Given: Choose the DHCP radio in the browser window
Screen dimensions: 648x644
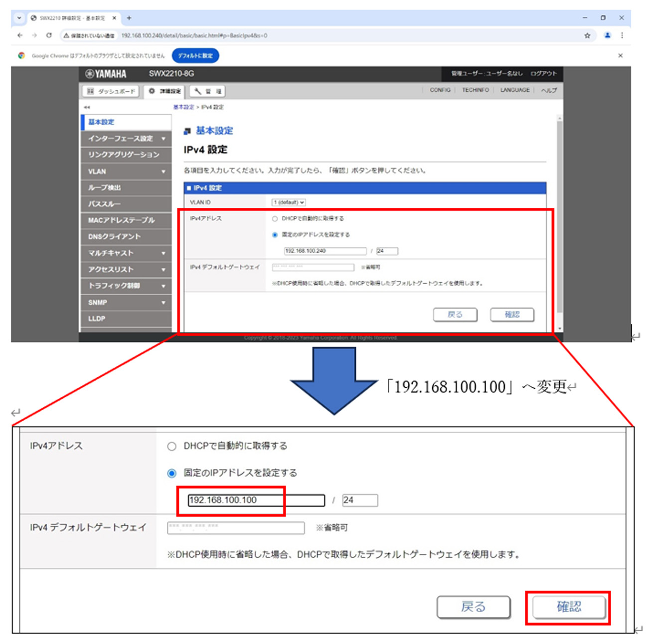Looking at the screenshot, I should tap(275, 219).
